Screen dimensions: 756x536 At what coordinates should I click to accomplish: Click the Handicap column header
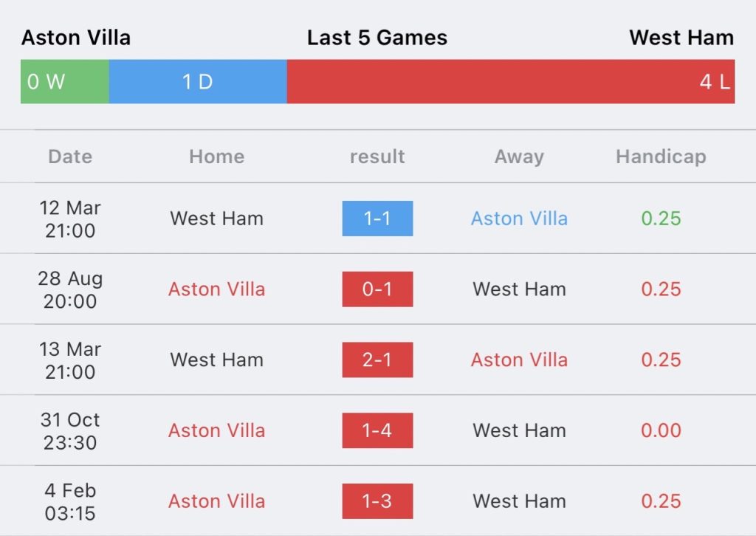[661, 157]
